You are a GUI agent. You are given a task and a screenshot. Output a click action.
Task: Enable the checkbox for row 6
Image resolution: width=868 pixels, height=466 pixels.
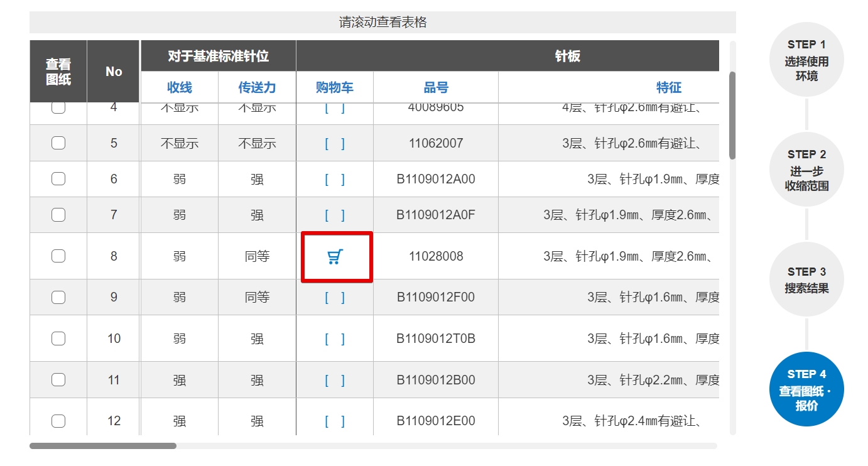[x=58, y=179]
